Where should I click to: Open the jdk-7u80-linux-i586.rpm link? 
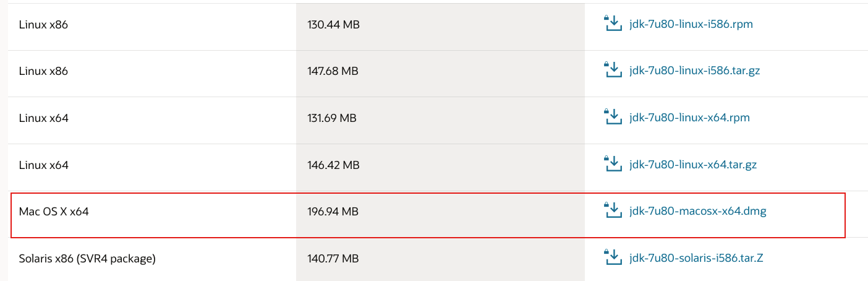tap(691, 24)
